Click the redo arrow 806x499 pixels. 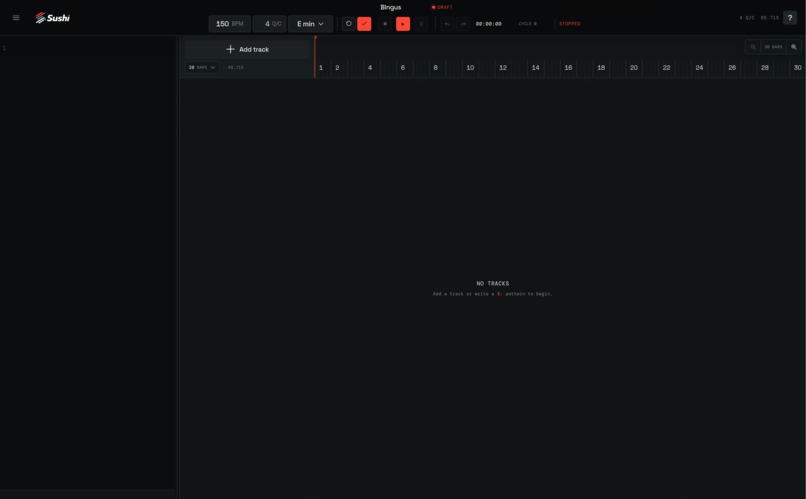[x=463, y=24]
